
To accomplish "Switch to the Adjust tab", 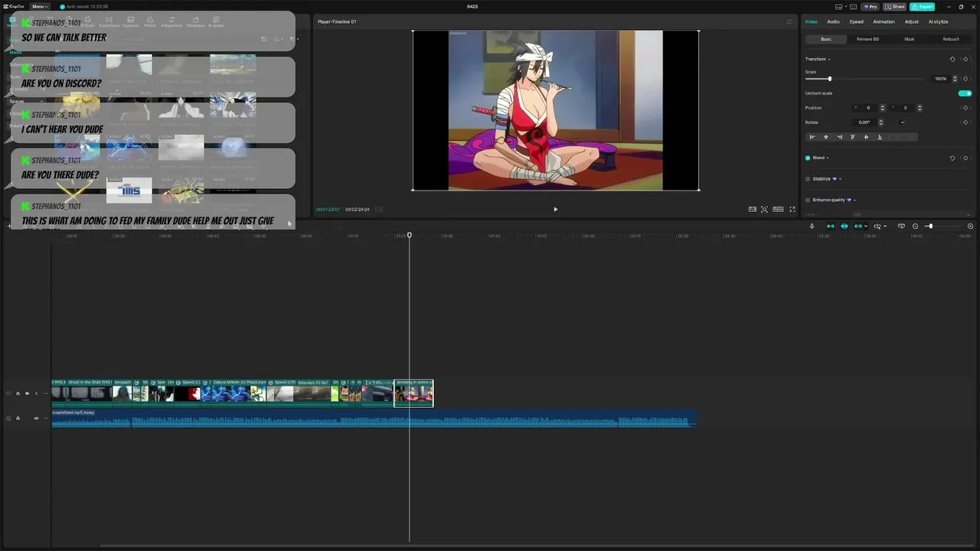I will (x=912, y=21).
